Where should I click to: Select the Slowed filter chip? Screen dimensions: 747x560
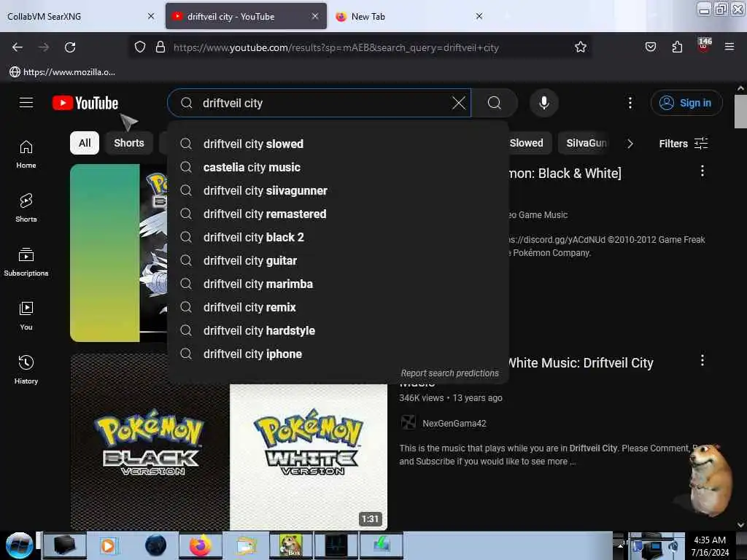(x=528, y=143)
